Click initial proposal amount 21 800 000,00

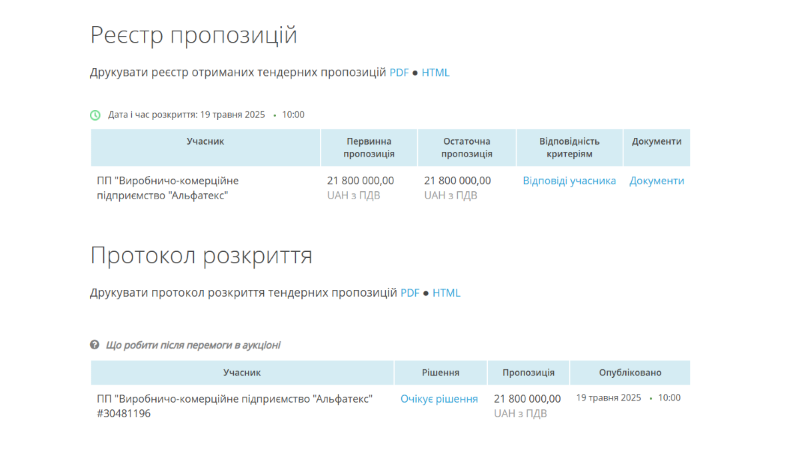click(x=360, y=181)
